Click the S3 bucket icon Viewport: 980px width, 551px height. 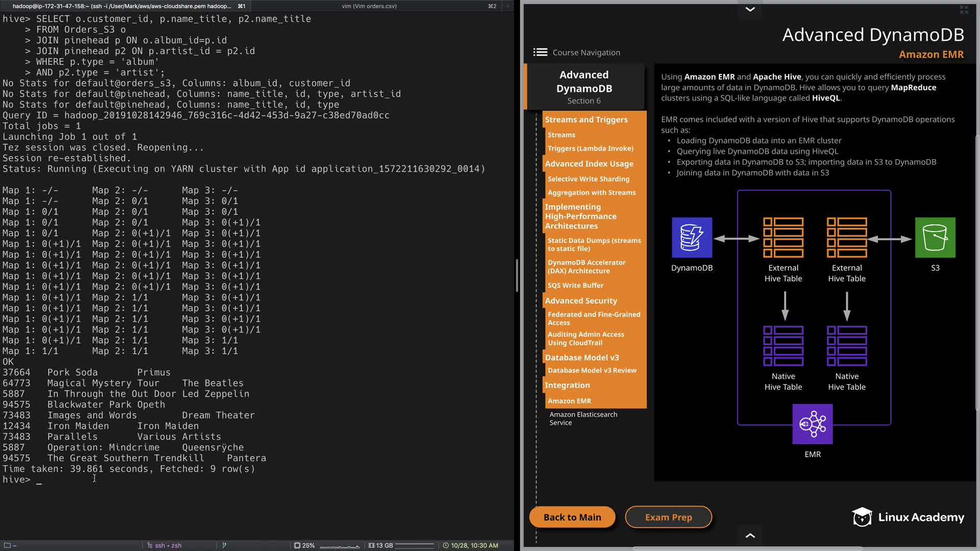coord(935,238)
